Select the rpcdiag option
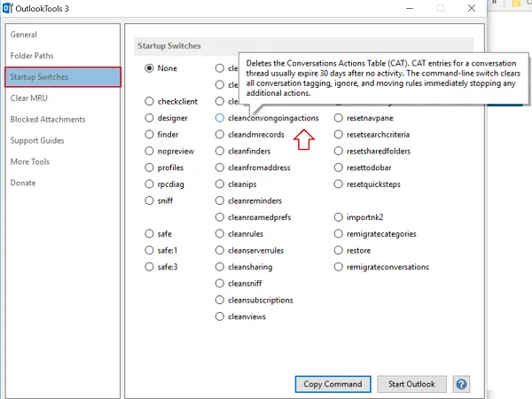 point(149,184)
